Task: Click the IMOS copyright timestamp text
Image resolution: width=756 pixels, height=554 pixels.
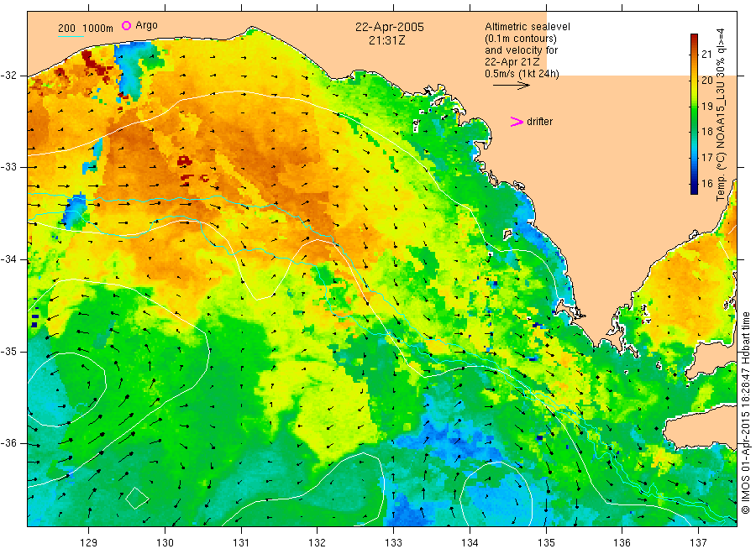Action: point(745,413)
